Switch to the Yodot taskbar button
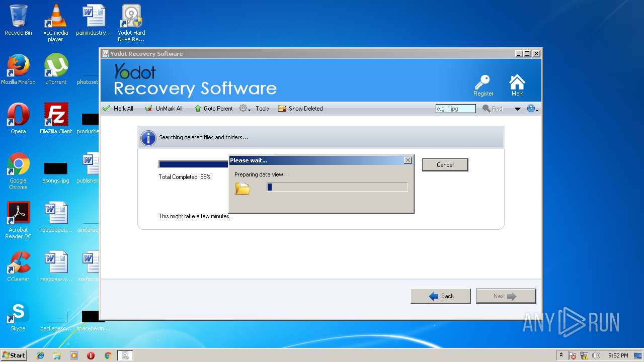The image size is (644, 362). coord(125,355)
